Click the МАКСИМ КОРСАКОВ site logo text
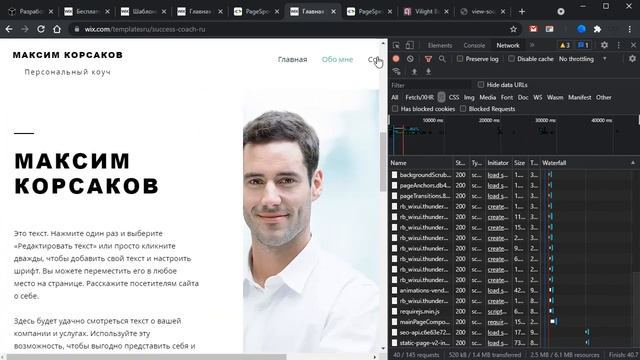 (68, 55)
